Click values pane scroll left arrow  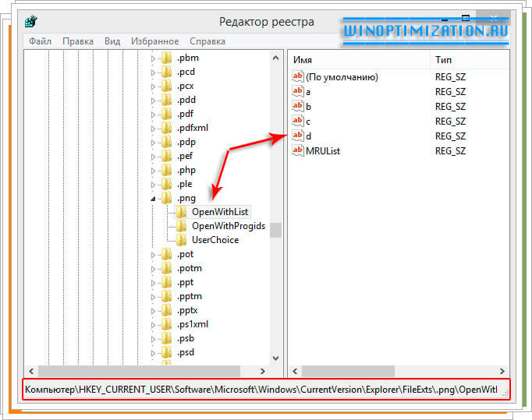pos(295,371)
